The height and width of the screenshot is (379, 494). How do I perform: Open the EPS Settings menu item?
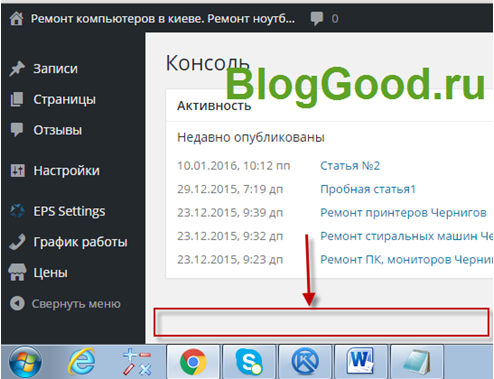(69, 211)
